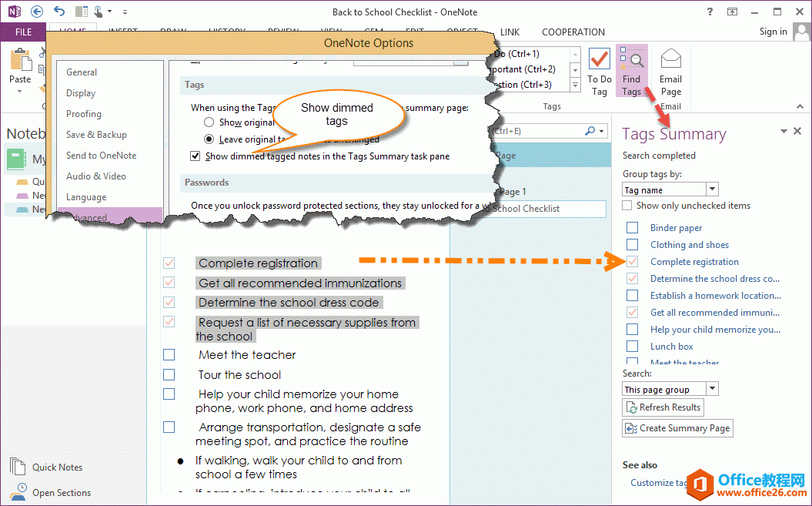812x506 pixels.
Task: Expand the tags gallery more arrow
Action: coord(575,85)
